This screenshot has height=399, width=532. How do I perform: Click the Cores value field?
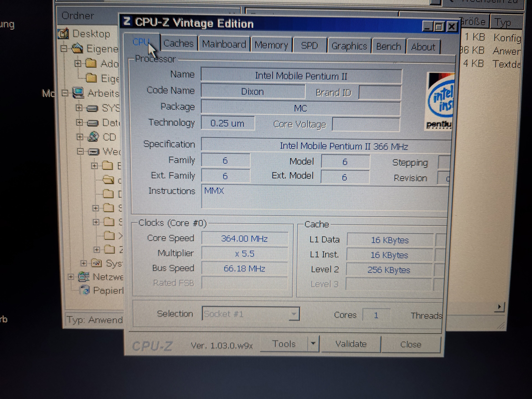coord(376,315)
